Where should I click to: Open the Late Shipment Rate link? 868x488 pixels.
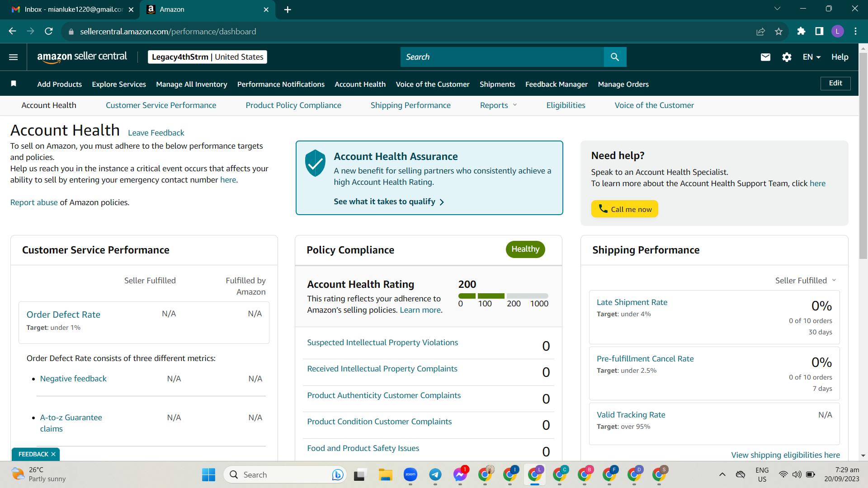632,302
